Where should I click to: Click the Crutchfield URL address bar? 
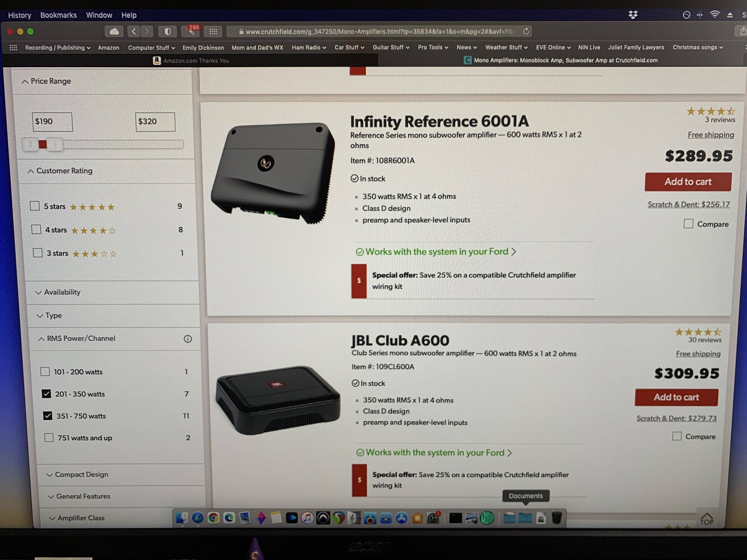tap(379, 31)
